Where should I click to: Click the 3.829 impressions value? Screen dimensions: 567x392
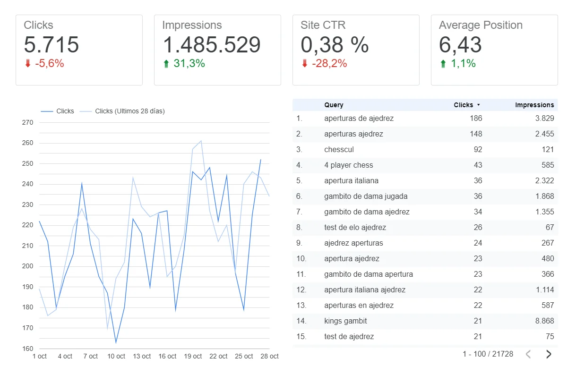coord(544,119)
